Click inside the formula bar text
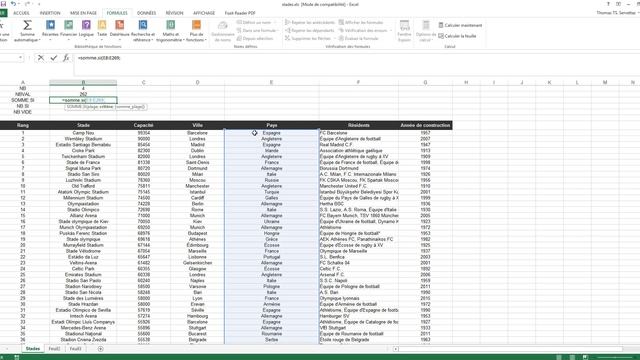640x360 pixels. pyautogui.click(x=99, y=58)
